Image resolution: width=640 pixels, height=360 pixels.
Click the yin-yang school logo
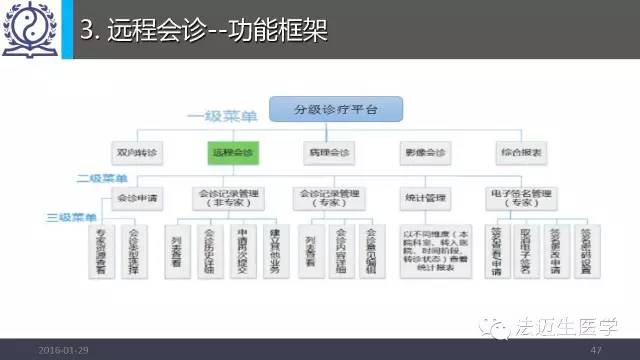click(30, 29)
